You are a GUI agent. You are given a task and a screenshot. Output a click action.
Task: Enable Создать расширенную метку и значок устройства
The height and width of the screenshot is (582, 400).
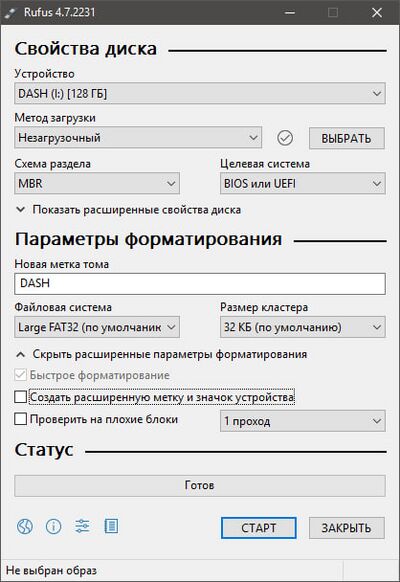20,397
